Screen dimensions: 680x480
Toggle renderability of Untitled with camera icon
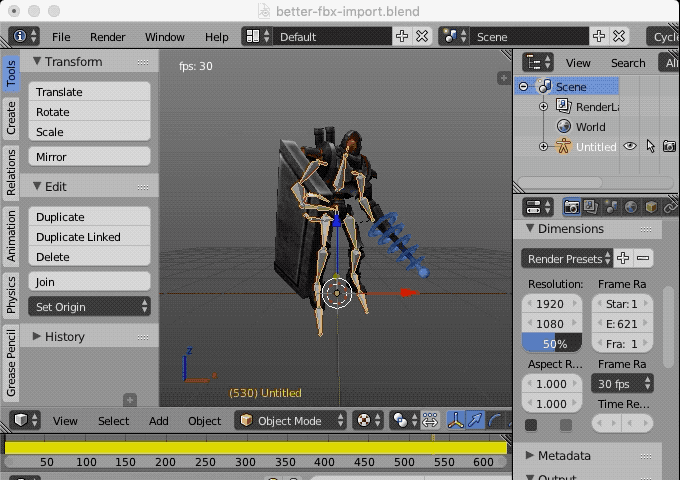click(x=669, y=146)
